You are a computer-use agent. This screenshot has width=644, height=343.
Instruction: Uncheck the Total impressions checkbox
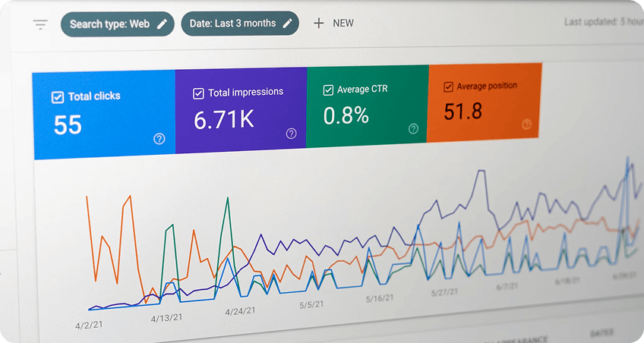(198, 93)
